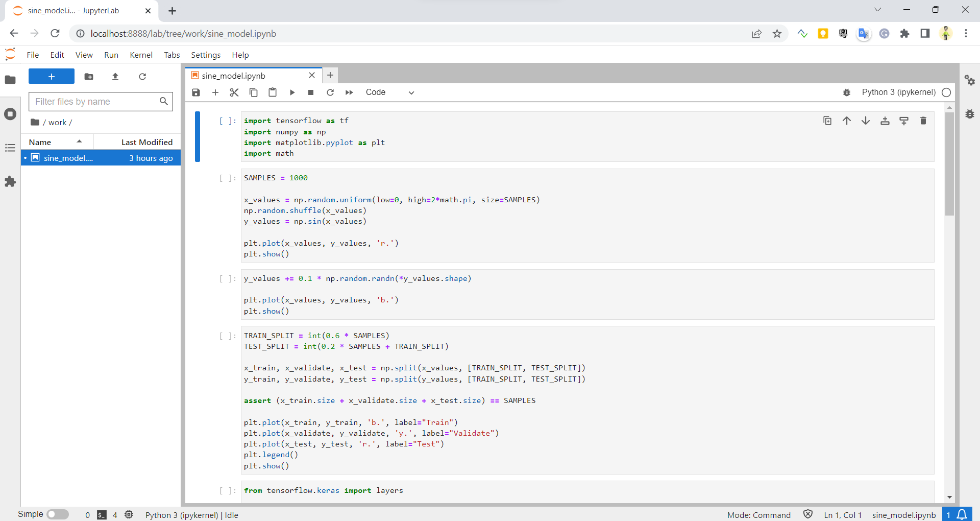Click the SAMPLES = 1000 code cell
980x521 pixels.
[x=587, y=216]
